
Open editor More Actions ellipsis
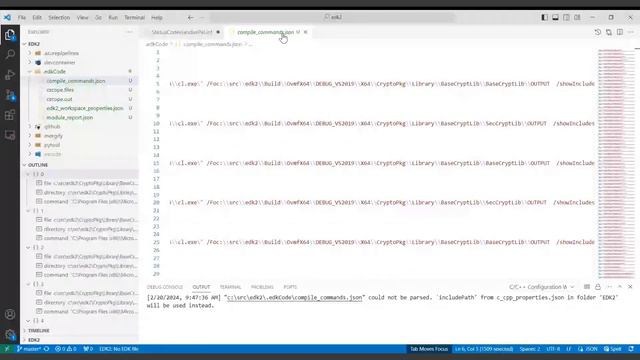click(x=631, y=32)
